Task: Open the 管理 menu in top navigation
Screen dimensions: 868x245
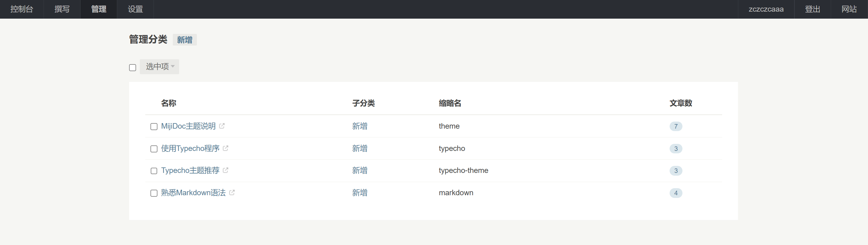Action: click(99, 9)
